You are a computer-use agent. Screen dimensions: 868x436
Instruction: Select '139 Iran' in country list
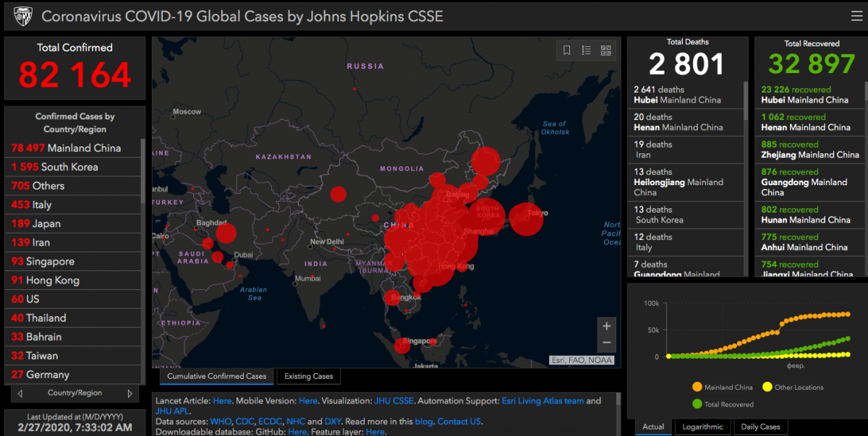[72, 242]
